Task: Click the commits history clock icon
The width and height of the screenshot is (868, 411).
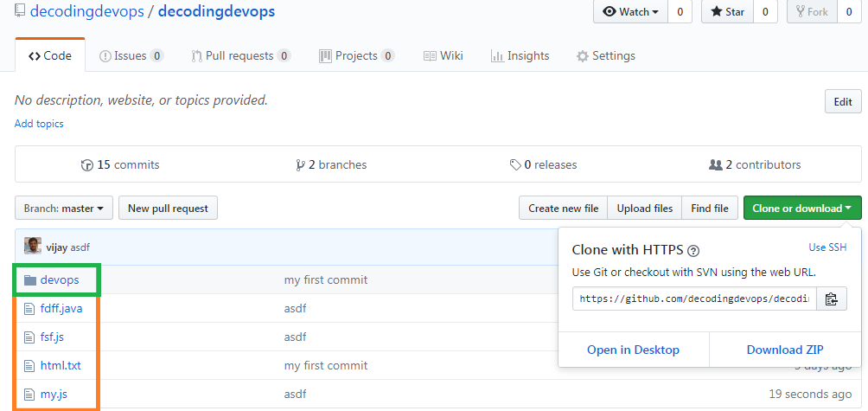Action: tap(87, 165)
